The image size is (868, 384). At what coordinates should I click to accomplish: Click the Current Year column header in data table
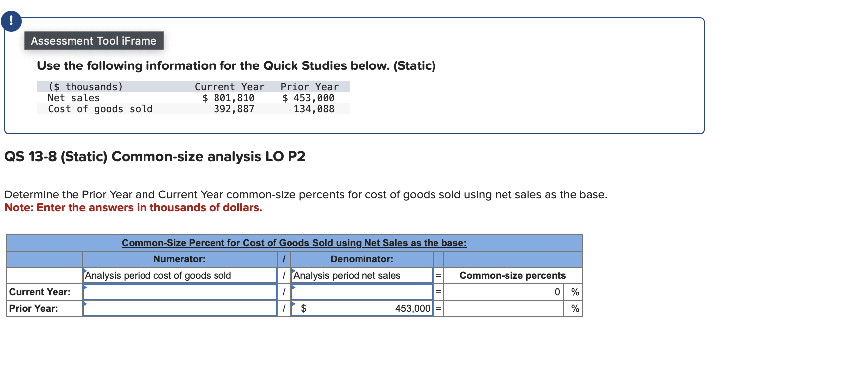click(229, 87)
